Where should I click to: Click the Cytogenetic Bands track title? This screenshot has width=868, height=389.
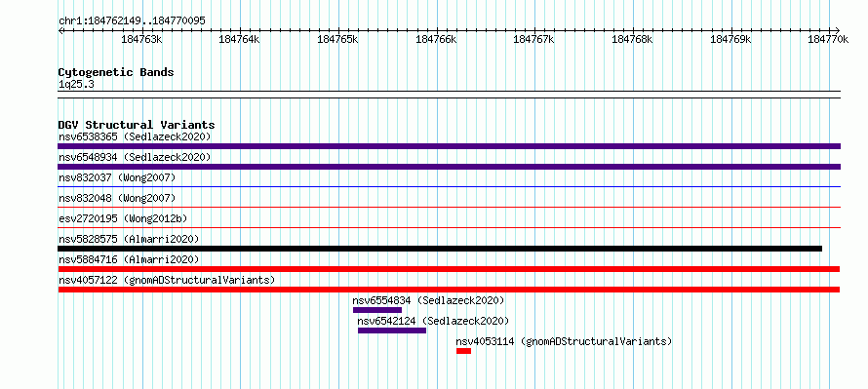tap(116, 72)
